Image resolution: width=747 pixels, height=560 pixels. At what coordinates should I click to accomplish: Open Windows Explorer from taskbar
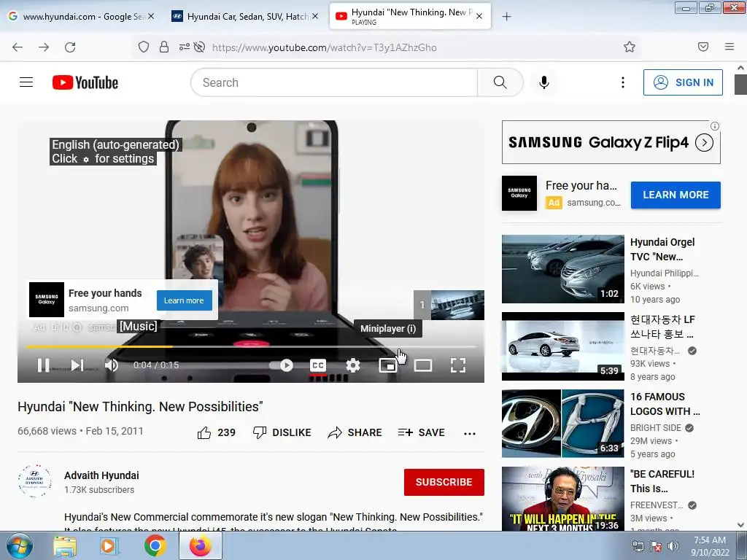tap(64, 545)
